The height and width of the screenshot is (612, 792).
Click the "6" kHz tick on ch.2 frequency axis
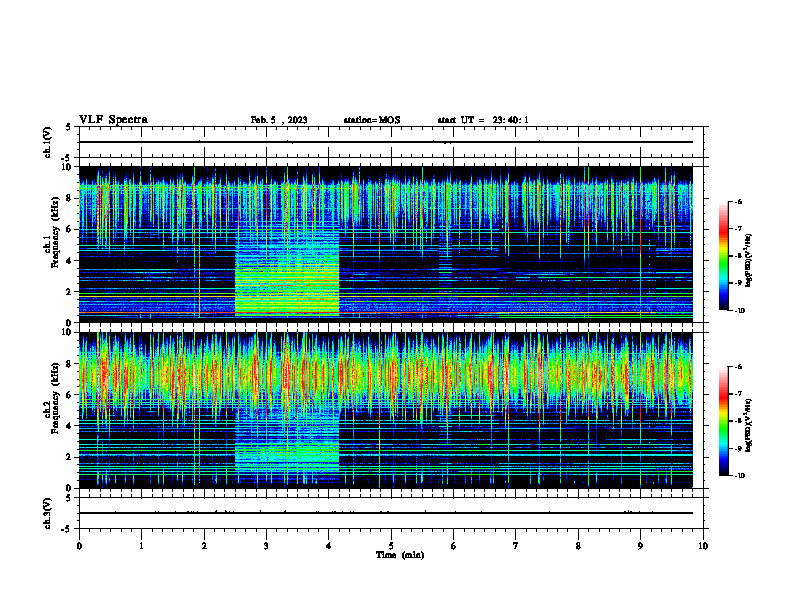[x=70, y=395]
